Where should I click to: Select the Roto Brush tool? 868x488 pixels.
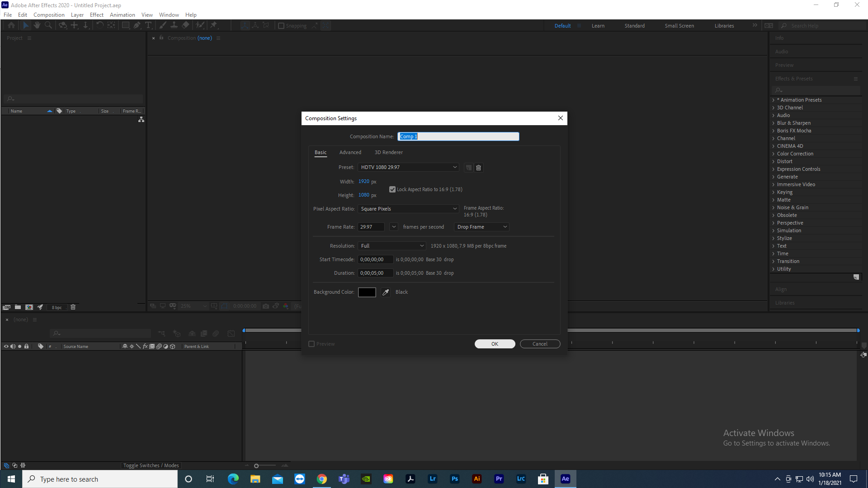coord(200,26)
